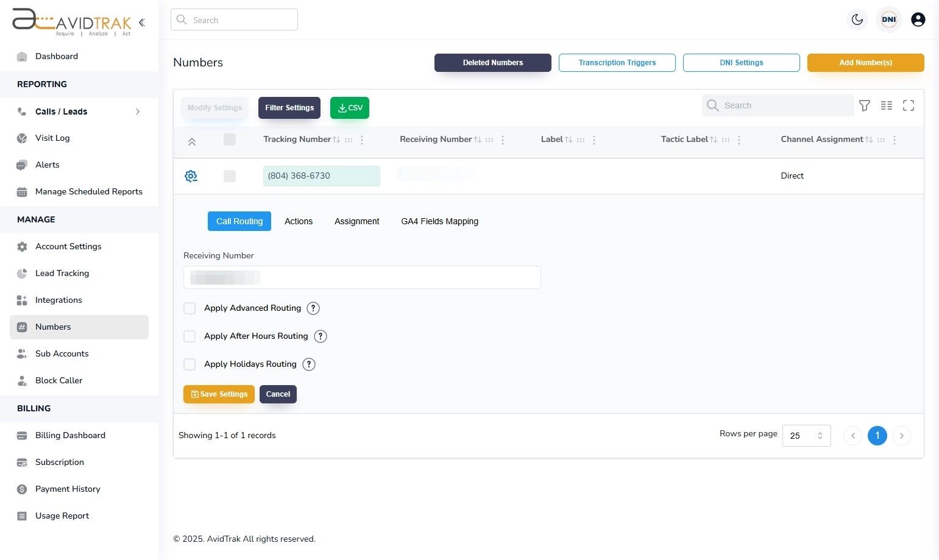Click Add Number(s) button
Viewport: 939px width, 560px height.
click(x=866, y=63)
